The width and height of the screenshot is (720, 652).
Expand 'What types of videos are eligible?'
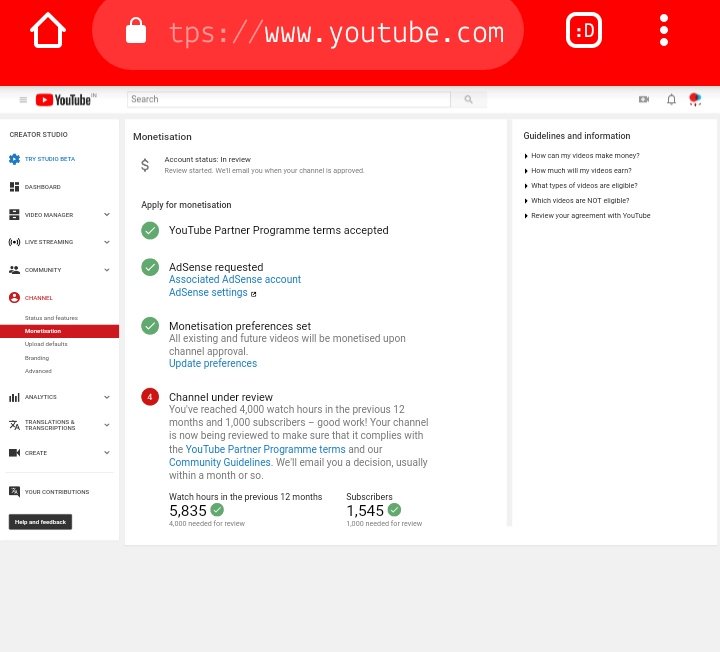point(580,185)
